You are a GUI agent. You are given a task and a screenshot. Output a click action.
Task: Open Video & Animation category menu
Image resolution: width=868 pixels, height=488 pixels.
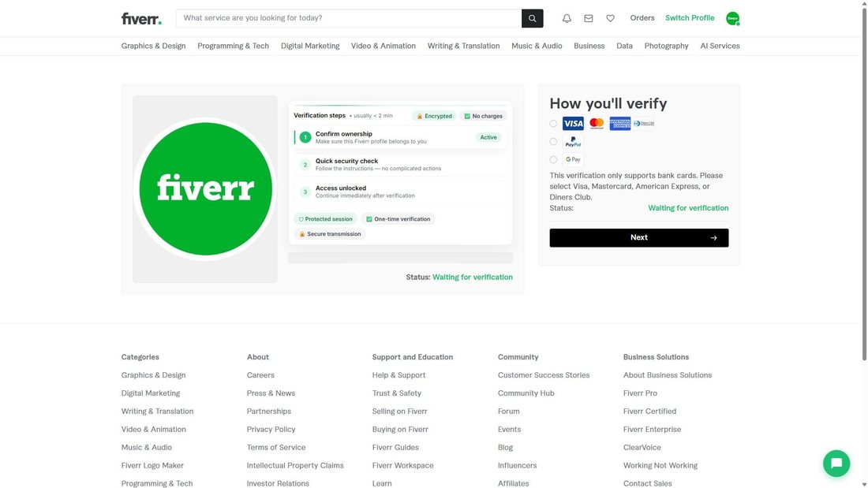[x=383, y=46]
